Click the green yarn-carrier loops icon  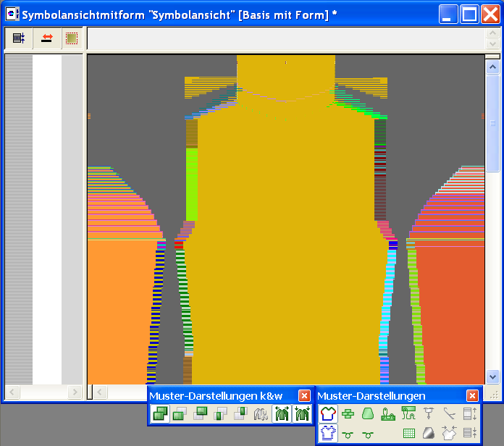coord(408,413)
